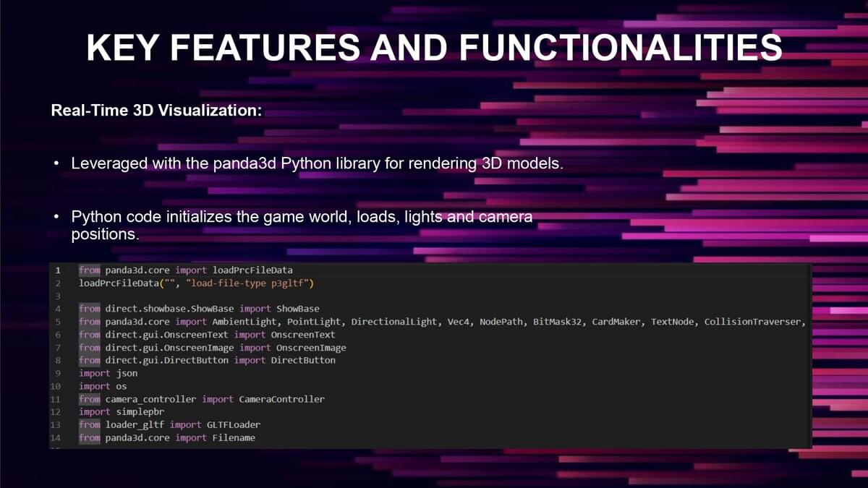This screenshot has width=868, height=488.
Task: Click the line importing ShowBase
Action: click(199, 309)
